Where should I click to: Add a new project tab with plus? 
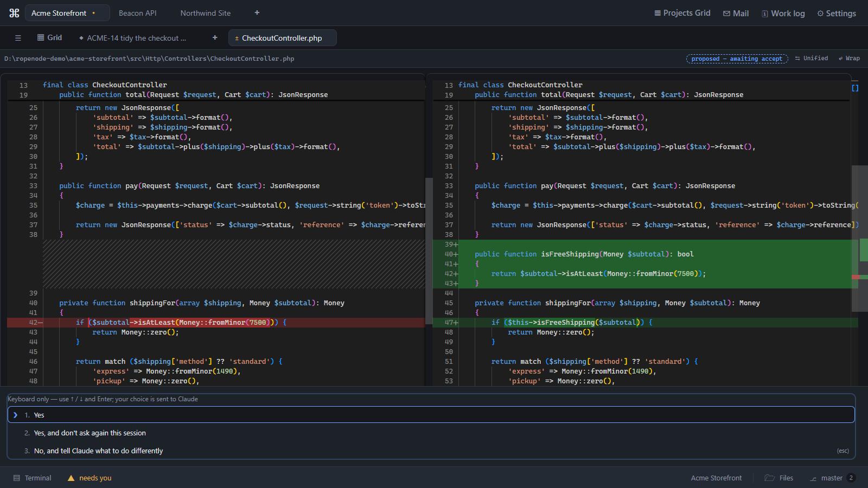(x=257, y=12)
